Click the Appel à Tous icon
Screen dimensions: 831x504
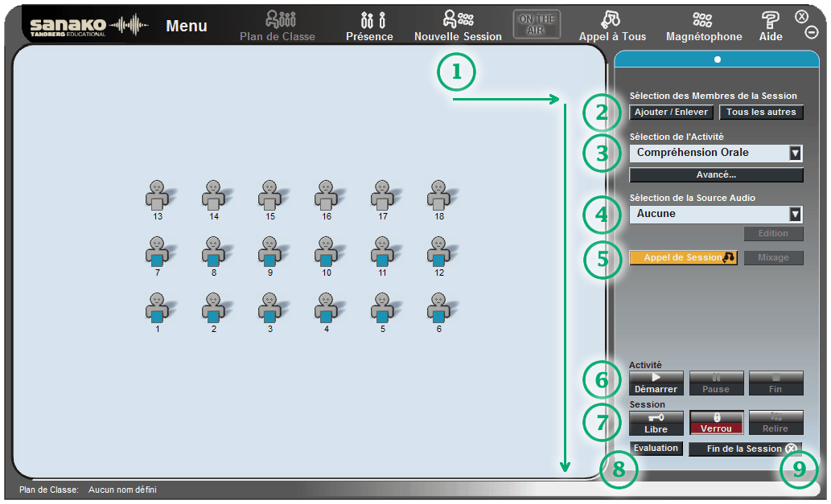point(611,26)
